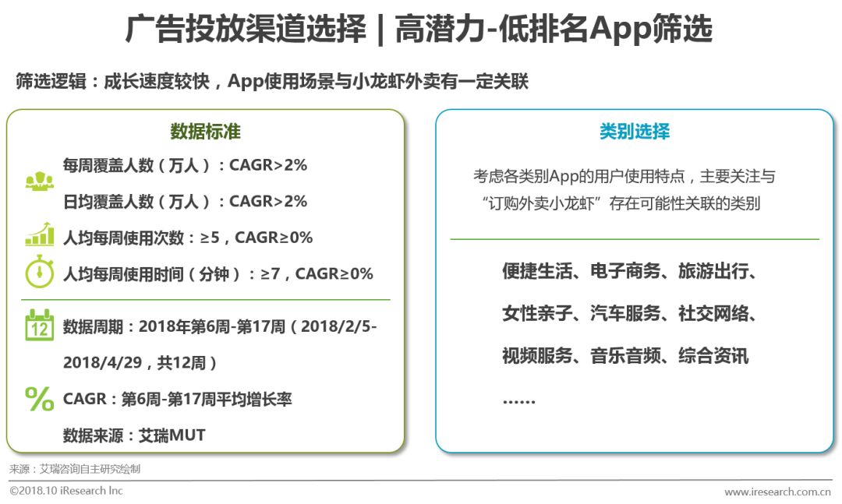Viewport: 842px width, 504px height.
Task: Click the 综合资讯 category
Action: click(x=713, y=355)
